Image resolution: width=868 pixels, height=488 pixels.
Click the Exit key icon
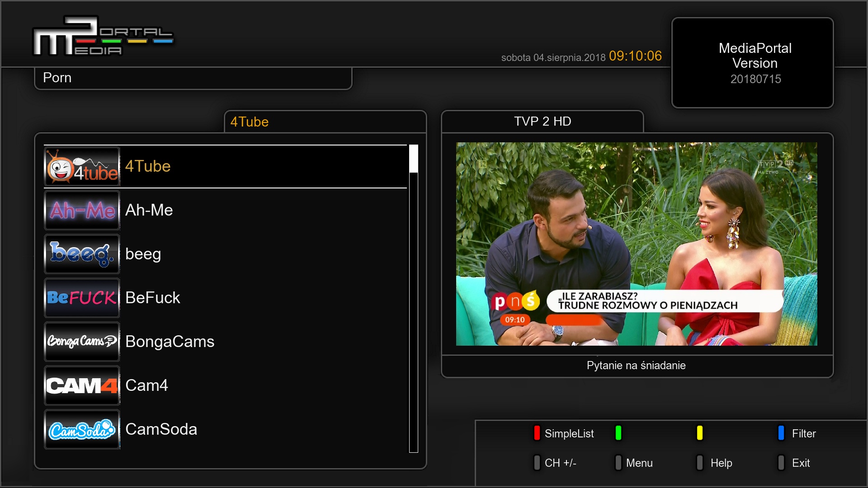[x=781, y=463]
